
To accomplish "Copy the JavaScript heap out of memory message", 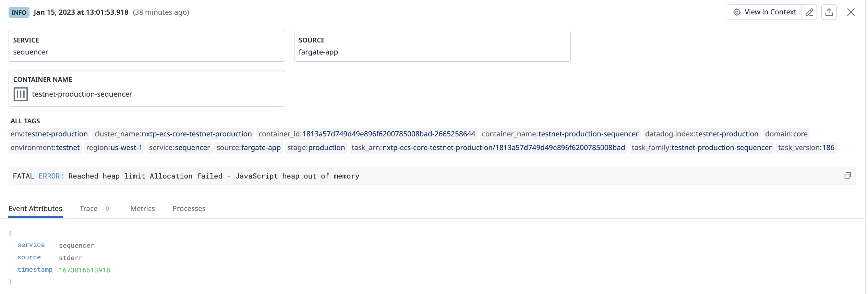I will coord(848,175).
